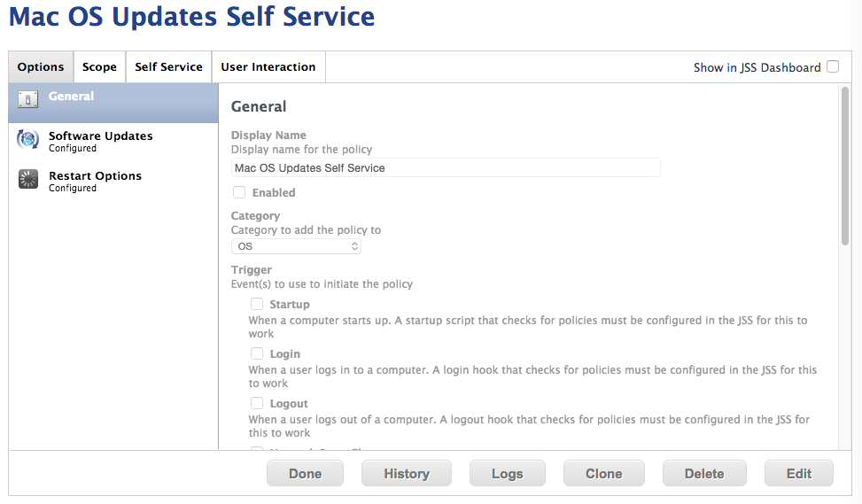Select Software Updates payload in sidebar
The image size is (862, 504).
tap(113, 141)
